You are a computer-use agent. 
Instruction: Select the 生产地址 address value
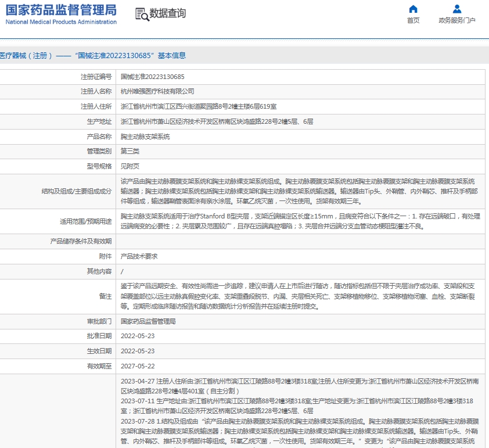click(217, 121)
